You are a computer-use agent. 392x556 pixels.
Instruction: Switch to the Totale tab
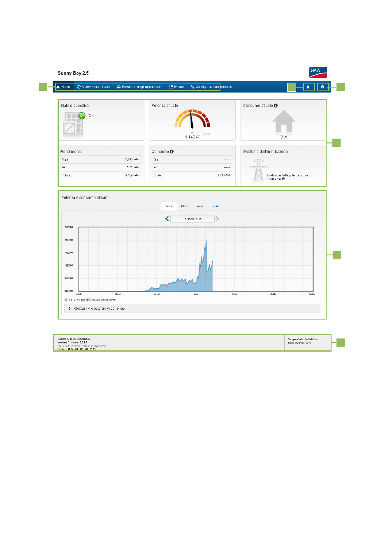click(x=215, y=206)
